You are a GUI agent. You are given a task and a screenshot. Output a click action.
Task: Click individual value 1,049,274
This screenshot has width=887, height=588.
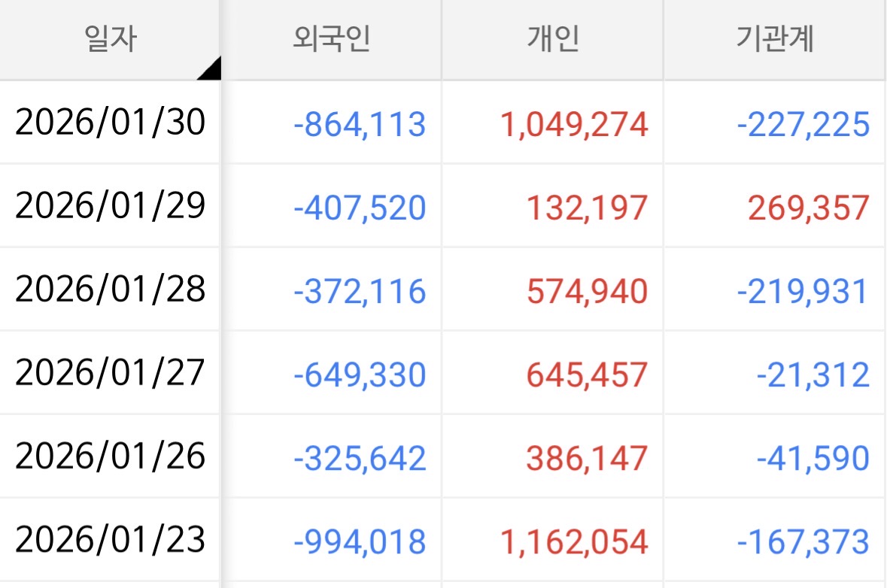click(x=574, y=124)
